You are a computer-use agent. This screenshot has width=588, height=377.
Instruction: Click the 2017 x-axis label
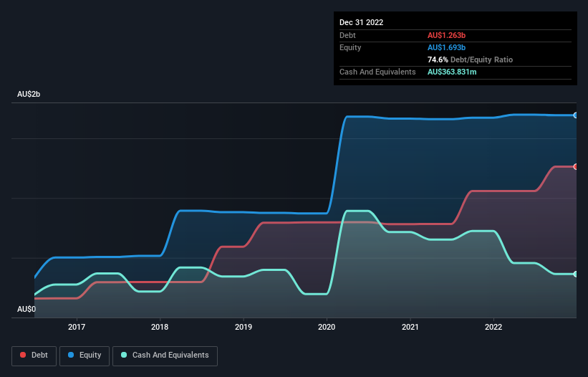[77, 327]
